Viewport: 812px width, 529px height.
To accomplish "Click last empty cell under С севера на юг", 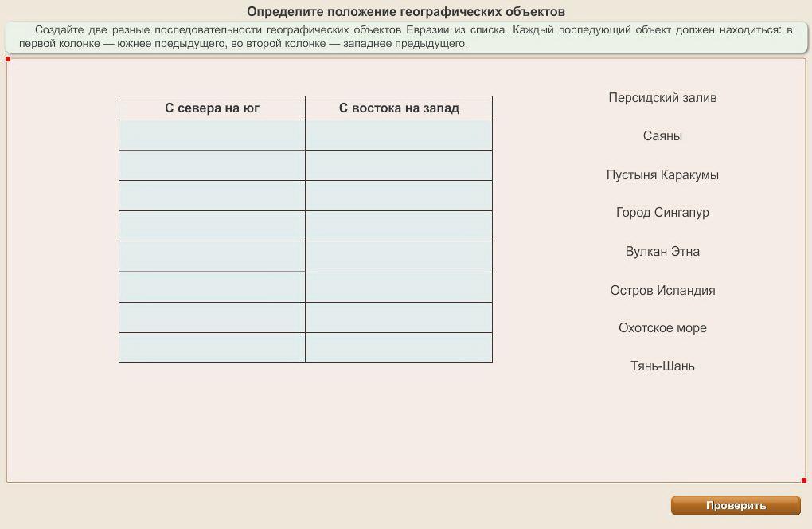I will pos(213,347).
